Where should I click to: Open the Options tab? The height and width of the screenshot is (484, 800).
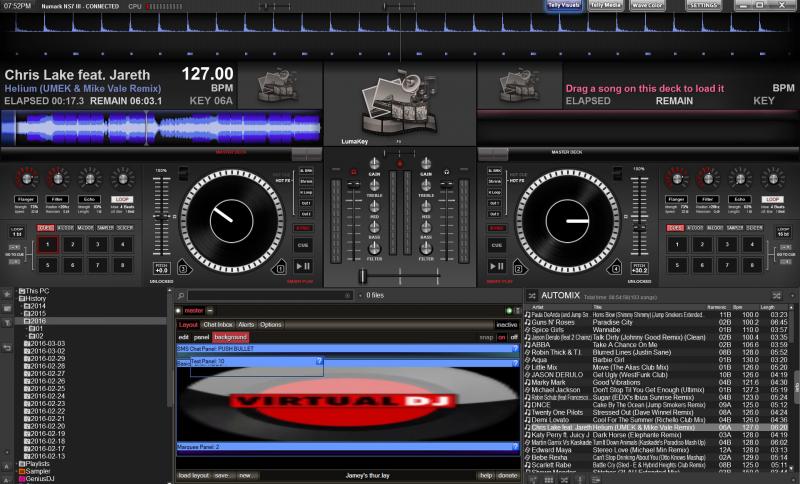(x=270, y=325)
